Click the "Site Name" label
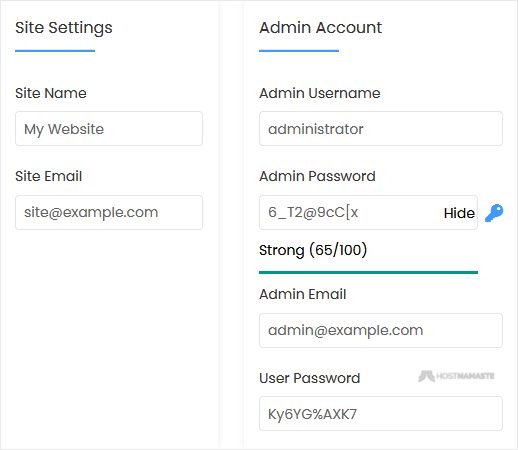The image size is (518, 450). [51, 93]
